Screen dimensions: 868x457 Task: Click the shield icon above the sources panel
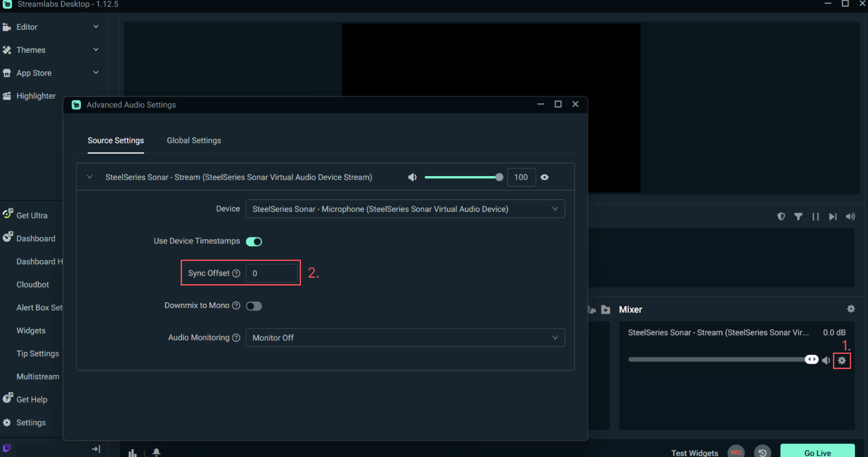click(781, 217)
